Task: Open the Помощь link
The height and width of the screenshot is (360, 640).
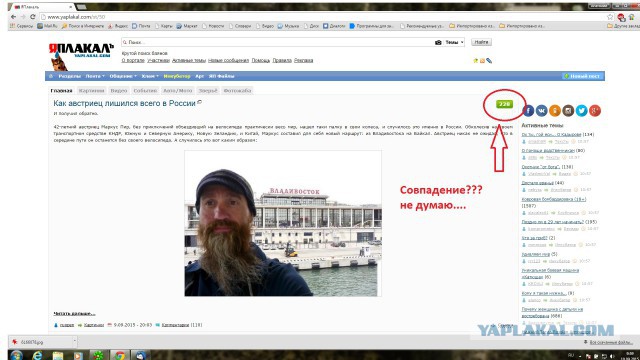Action: pyautogui.click(x=261, y=60)
